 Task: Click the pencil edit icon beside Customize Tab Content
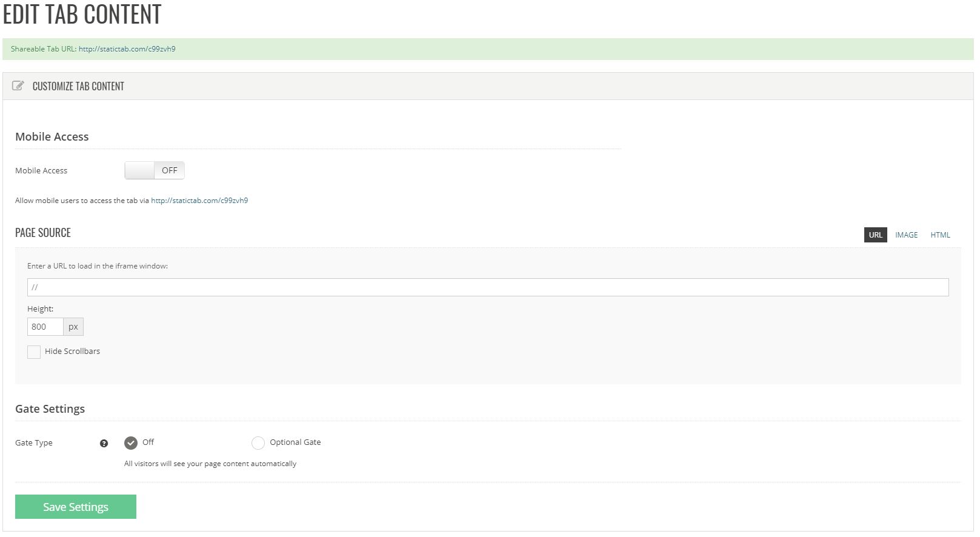coord(18,86)
